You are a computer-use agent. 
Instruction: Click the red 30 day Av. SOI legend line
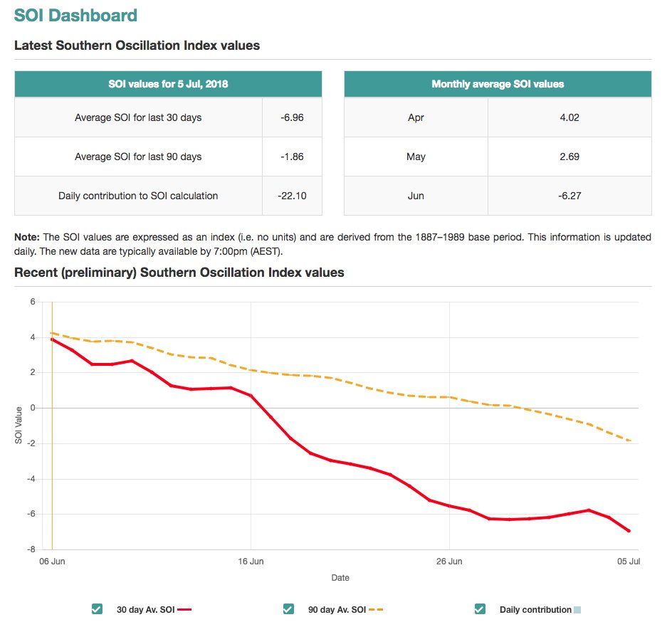point(184,609)
